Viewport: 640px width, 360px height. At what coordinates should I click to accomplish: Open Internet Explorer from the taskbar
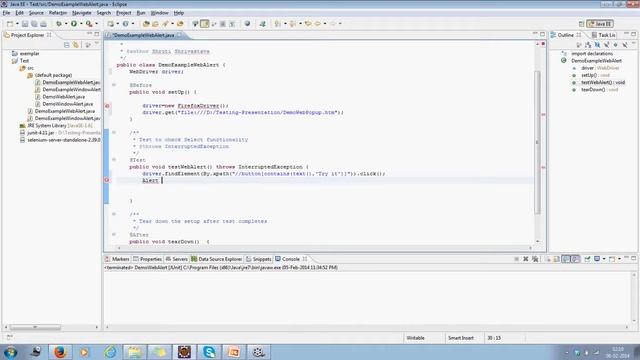coord(110,352)
